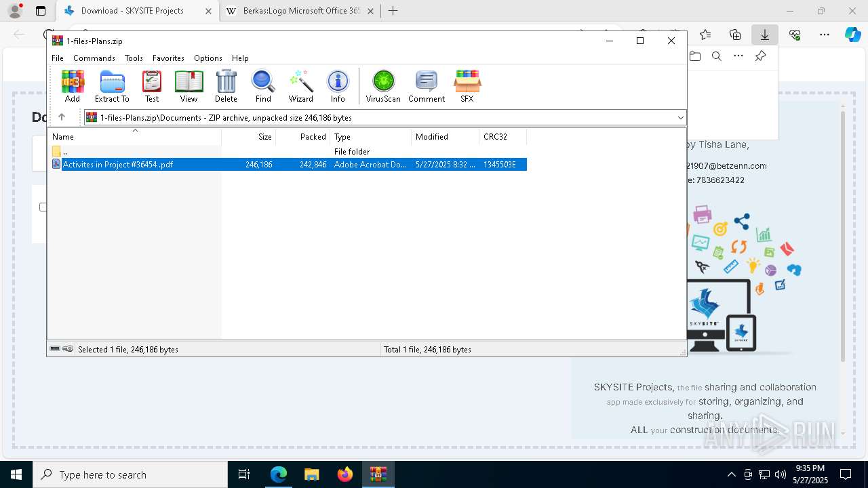Click the packed size value 242,846

point(313,165)
